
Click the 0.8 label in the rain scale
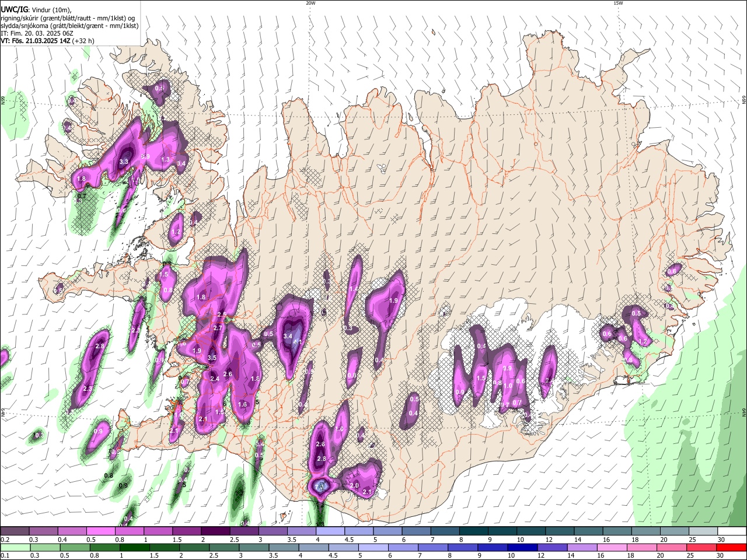(93, 556)
